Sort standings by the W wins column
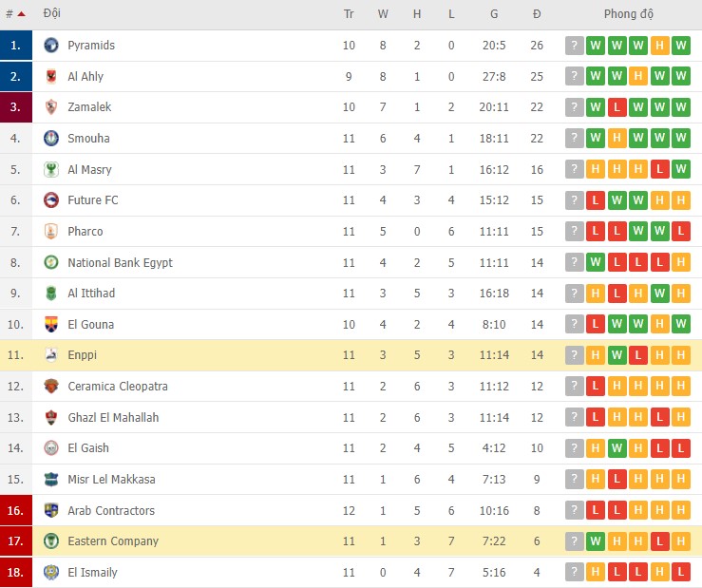 (383, 14)
